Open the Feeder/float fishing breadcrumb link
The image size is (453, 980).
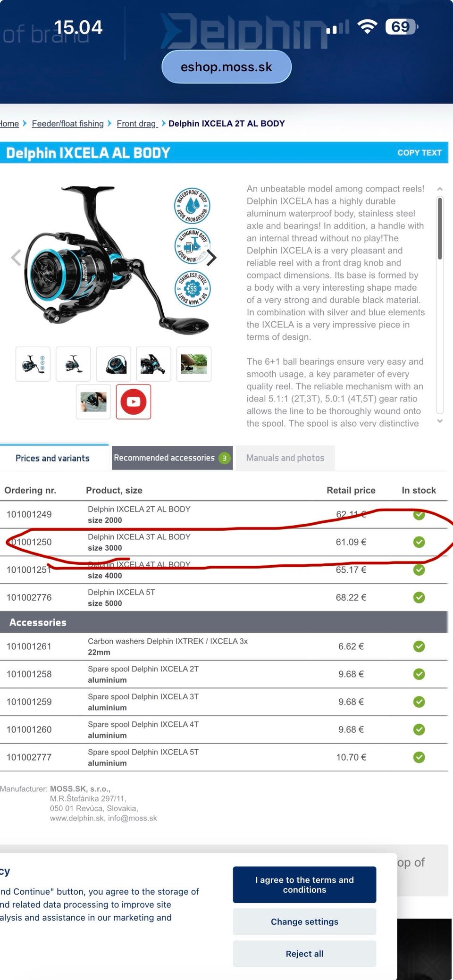coord(67,124)
